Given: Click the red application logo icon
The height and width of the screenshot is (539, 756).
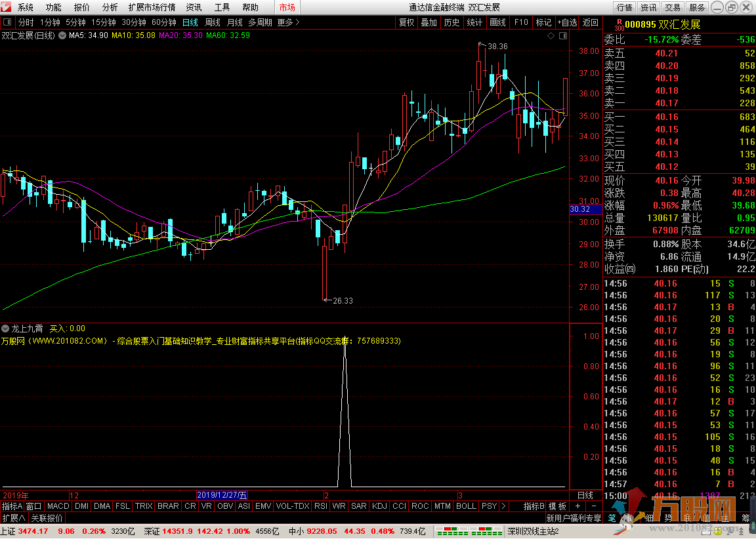Looking at the screenshot, I should [7, 7].
